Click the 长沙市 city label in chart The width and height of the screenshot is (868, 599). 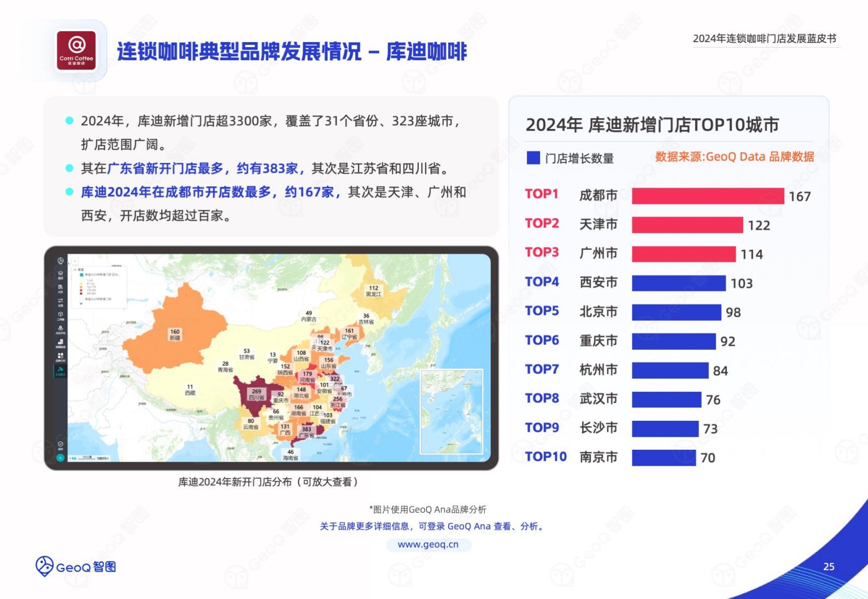599,427
